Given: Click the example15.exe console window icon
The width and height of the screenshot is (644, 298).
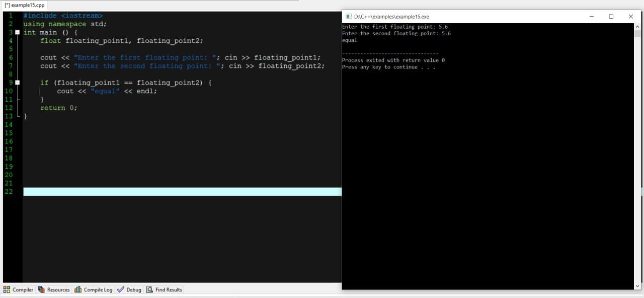Looking at the screenshot, I should point(349,17).
